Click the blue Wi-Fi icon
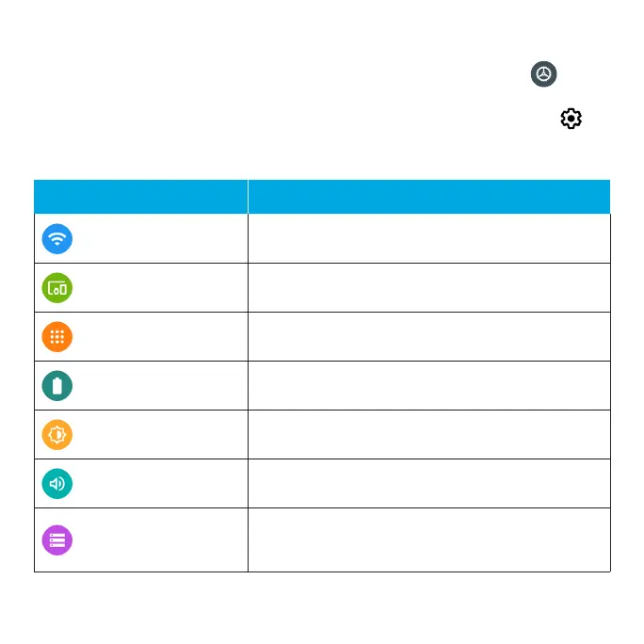 coord(57,238)
